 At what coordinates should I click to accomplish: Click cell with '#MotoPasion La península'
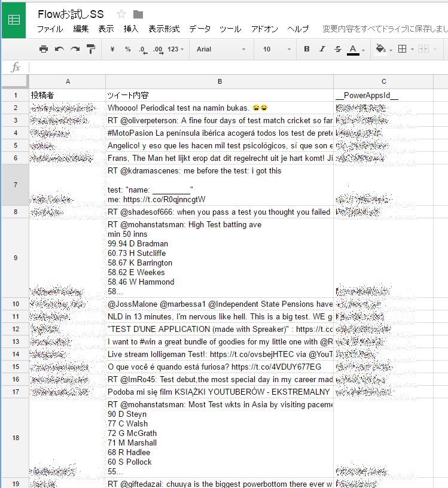(x=220, y=133)
